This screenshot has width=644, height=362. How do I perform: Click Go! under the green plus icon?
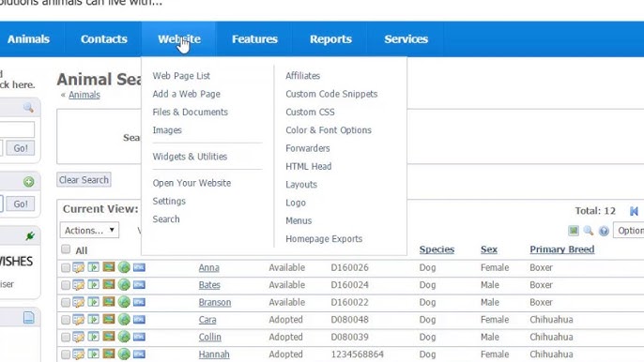[x=21, y=204]
